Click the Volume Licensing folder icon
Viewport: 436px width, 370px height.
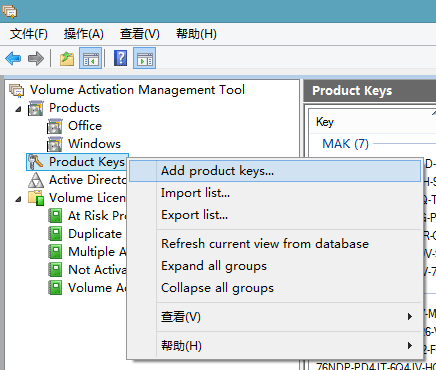tap(36, 198)
